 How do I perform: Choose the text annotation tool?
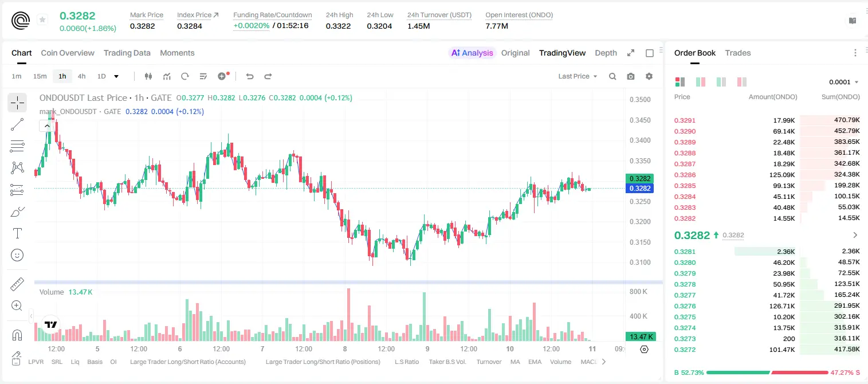click(17, 233)
